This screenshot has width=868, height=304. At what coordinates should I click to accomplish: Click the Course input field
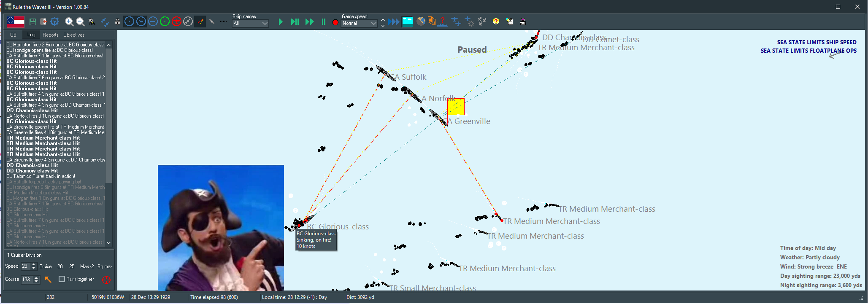click(27, 280)
